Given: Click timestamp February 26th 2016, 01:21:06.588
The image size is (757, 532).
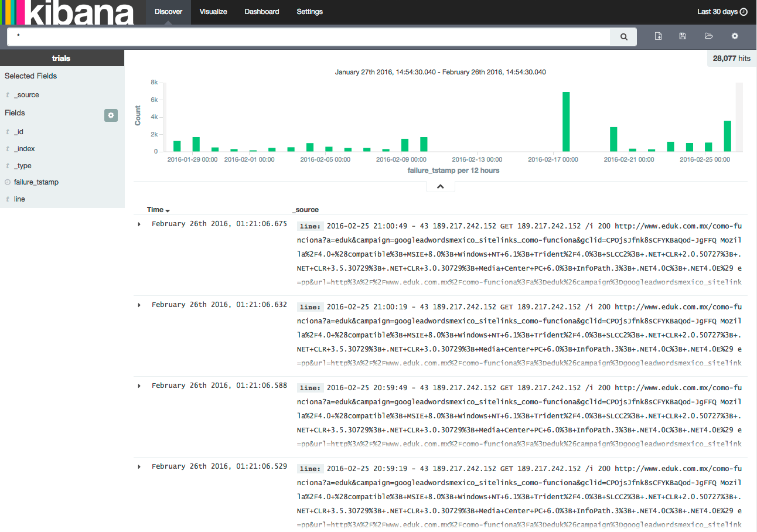Looking at the screenshot, I should (x=220, y=386).
